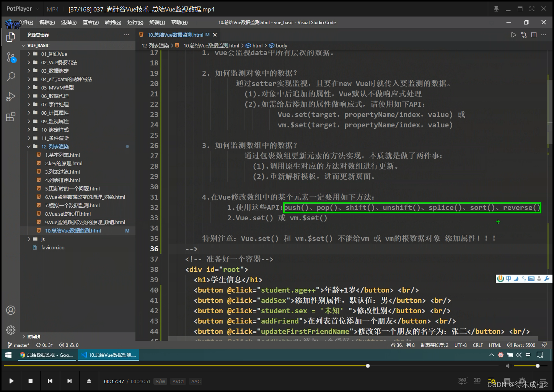The image size is (554, 392).
Task: Click the body breadcrumb item
Action: (278, 46)
